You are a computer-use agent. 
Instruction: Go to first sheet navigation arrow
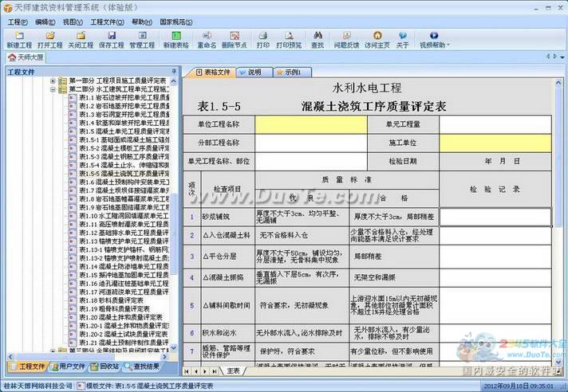(x=187, y=371)
